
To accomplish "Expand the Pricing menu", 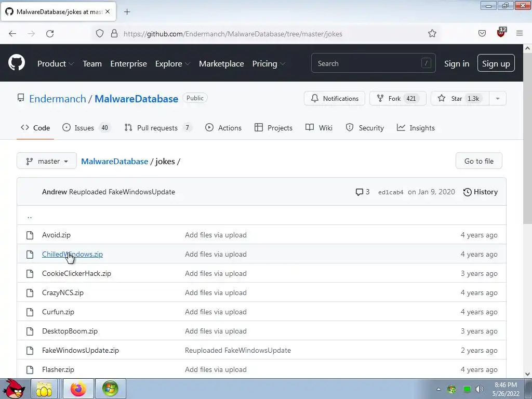I will [x=269, y=64].
